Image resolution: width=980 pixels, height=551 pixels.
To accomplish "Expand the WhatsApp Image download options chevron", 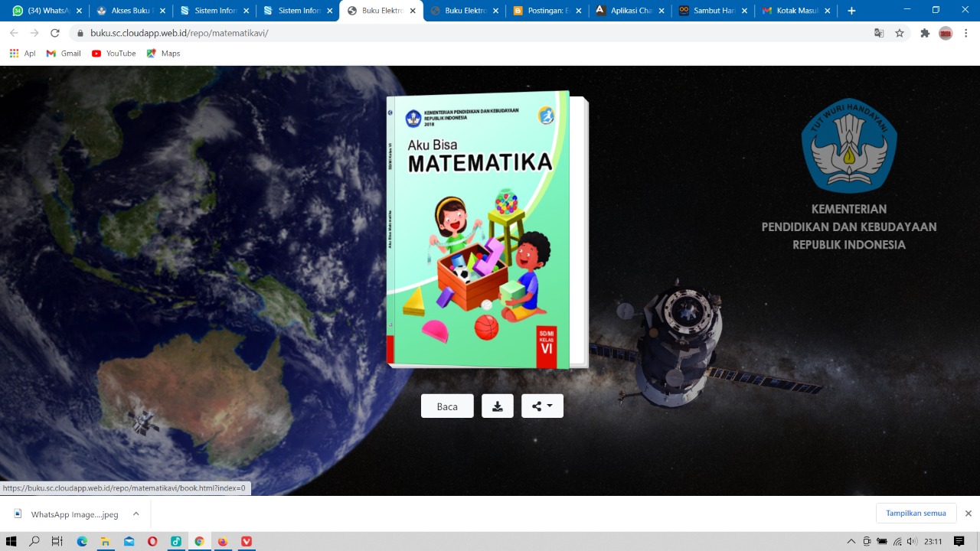I will (136, 514).
